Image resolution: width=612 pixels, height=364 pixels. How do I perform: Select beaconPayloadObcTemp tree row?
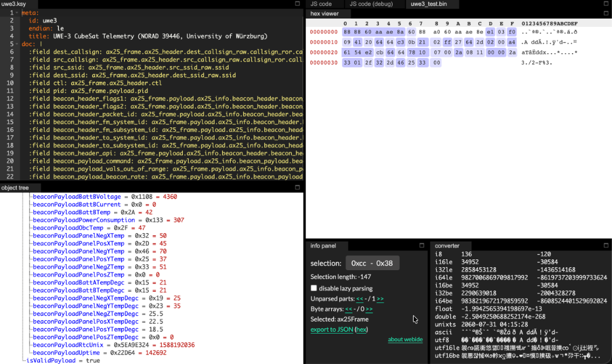coord(89,228)
